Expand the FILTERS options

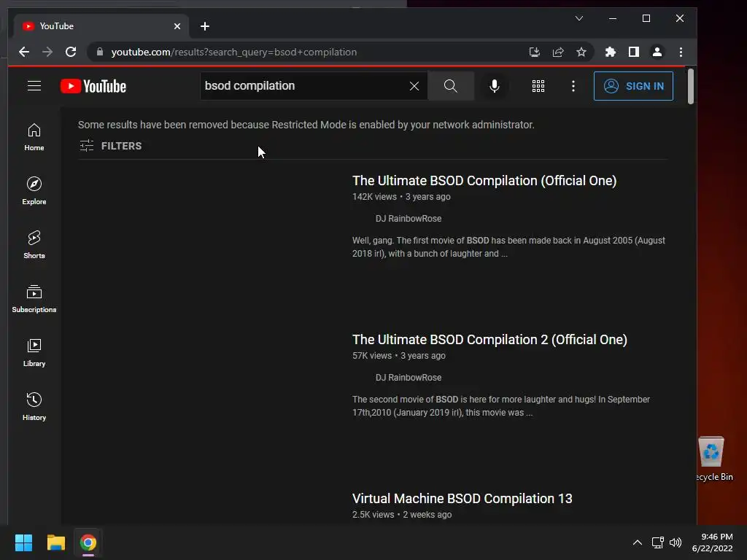(111, 146)
